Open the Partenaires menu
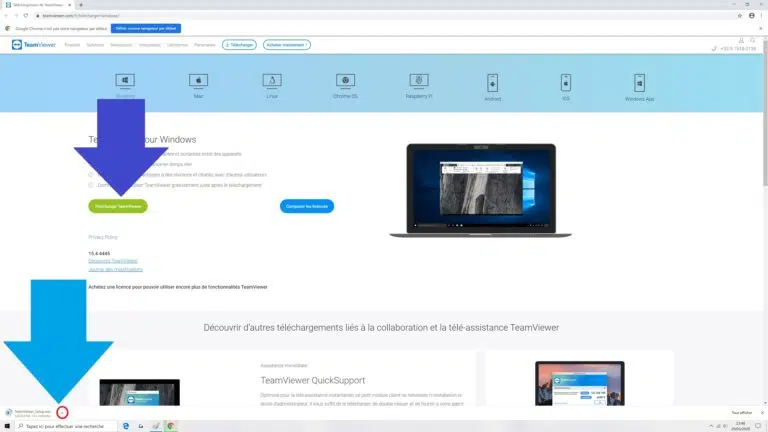Viewport: 768px width, 432px height. pyautogui.click(x=205, y=45)
